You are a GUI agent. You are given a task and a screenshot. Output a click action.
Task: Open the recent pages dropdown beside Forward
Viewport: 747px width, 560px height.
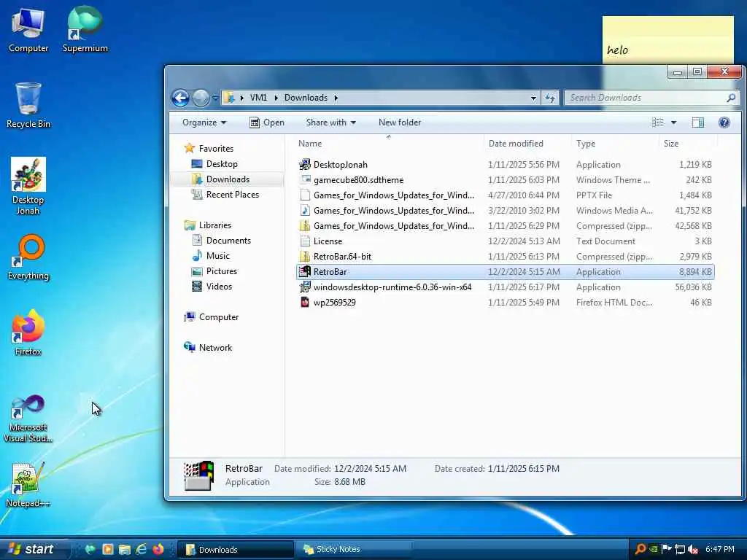click(x=215, y=98)
